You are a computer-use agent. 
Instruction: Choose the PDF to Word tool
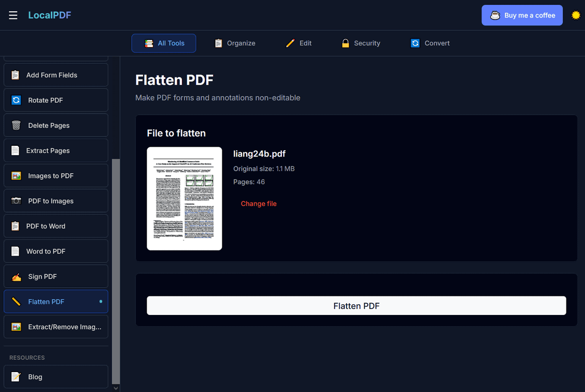point(56,226)
